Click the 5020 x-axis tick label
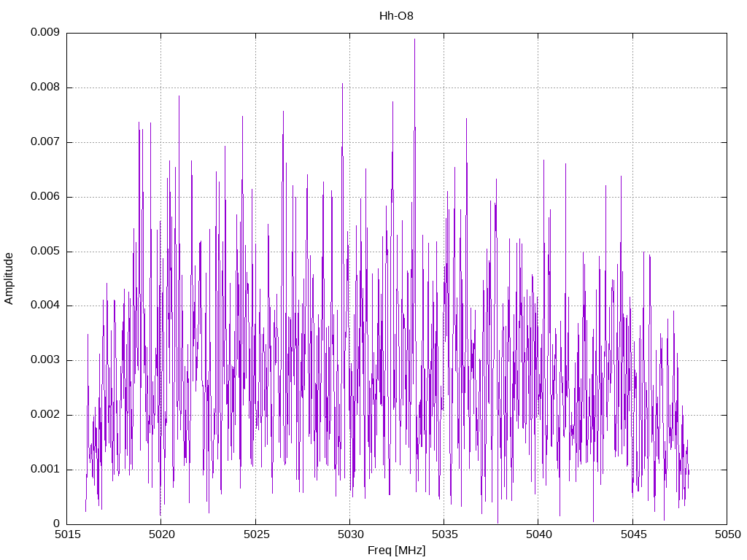Viewport: 747px width, 560px height. [x=161, y=534]
